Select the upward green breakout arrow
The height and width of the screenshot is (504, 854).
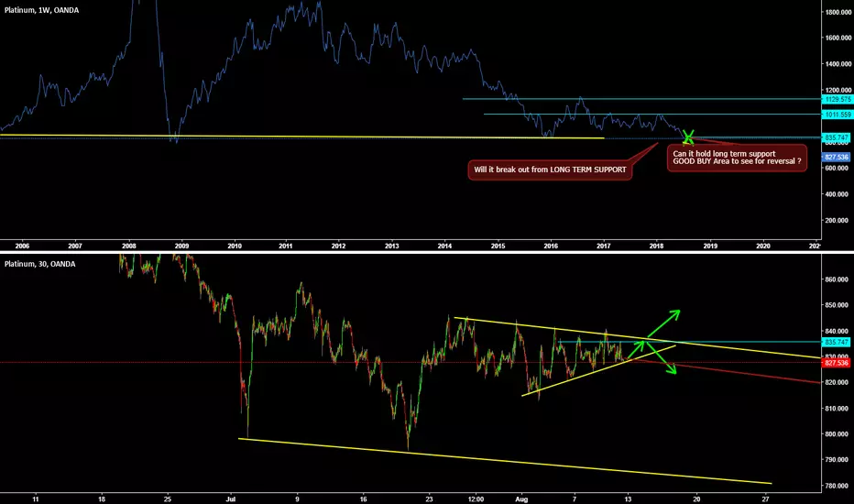(x=663, y=324)
